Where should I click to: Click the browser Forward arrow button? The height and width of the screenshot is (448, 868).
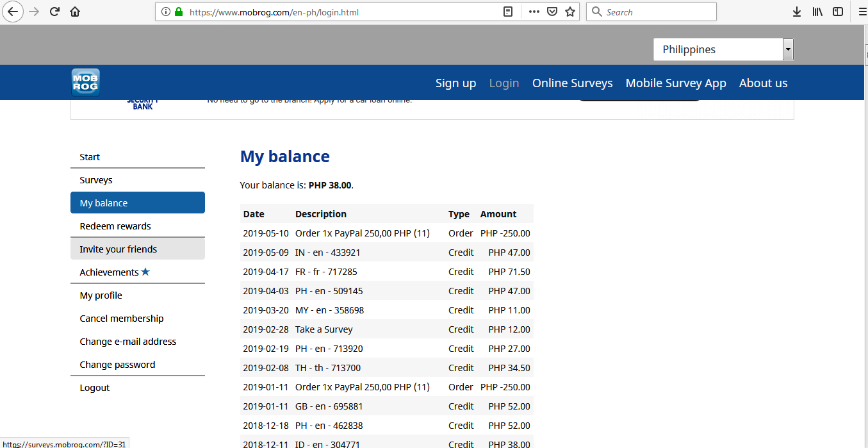tap(34, 12)
